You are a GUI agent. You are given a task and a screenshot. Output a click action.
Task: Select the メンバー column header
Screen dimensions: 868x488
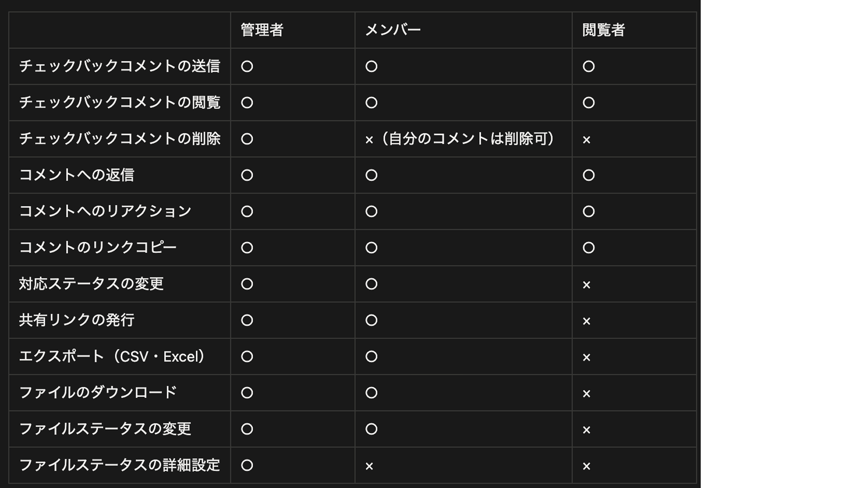(x=392, y=30)
